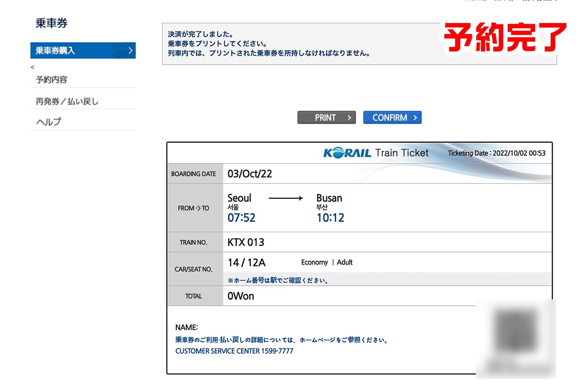Image resolution: width=588 pixels, height=392 pixels.
Task: Click the PRINT button
Action: tap(326, 118)
